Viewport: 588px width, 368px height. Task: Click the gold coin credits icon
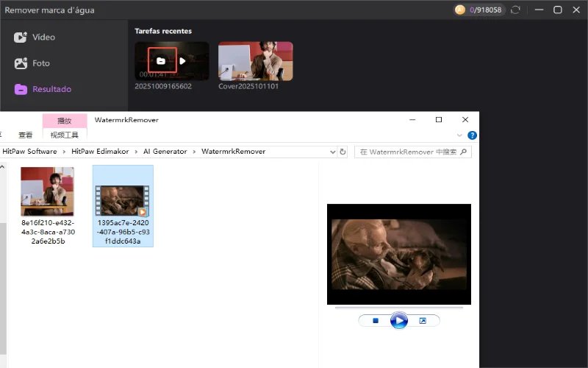[x=461, y=10]
